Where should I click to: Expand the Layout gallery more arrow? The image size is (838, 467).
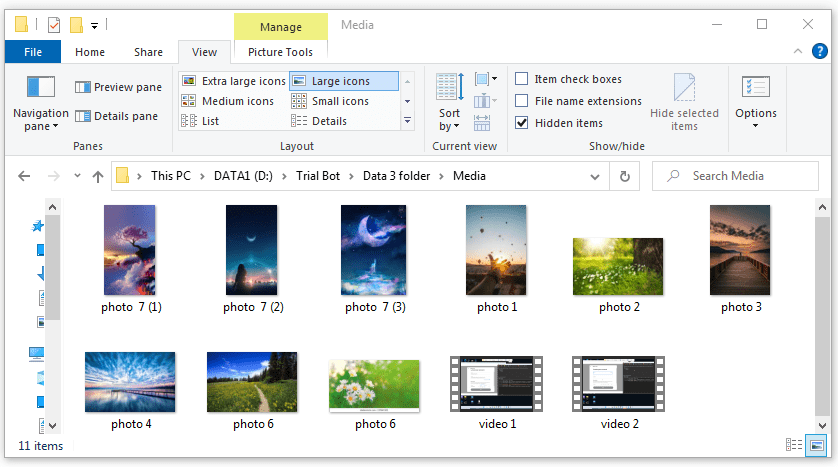pos(407,121)
